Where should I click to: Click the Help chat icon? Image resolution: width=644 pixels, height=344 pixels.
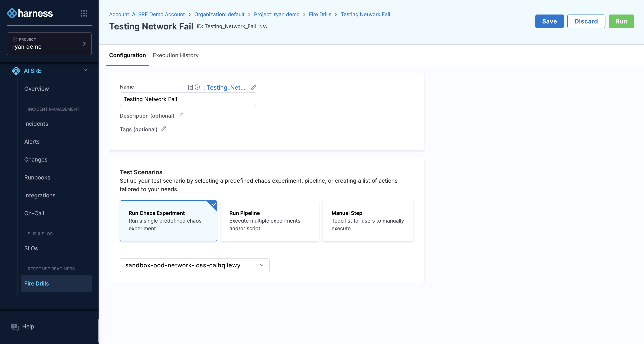(x=15, y=327)
